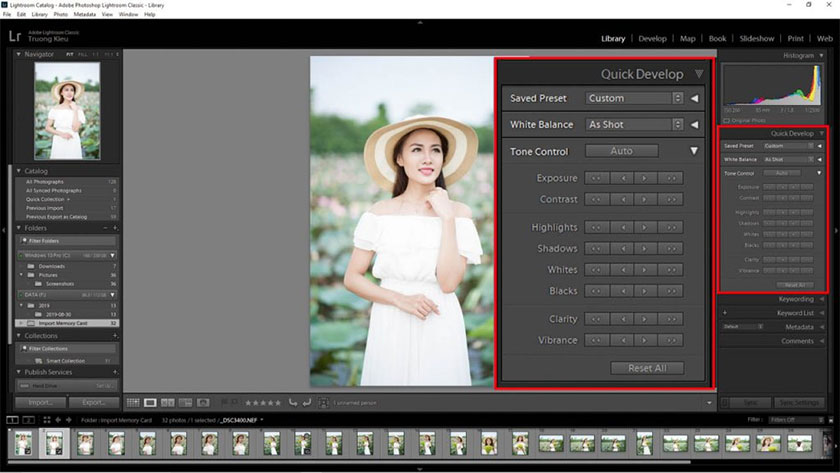Click the Filter Collections search field

click(x=68, y=349)
